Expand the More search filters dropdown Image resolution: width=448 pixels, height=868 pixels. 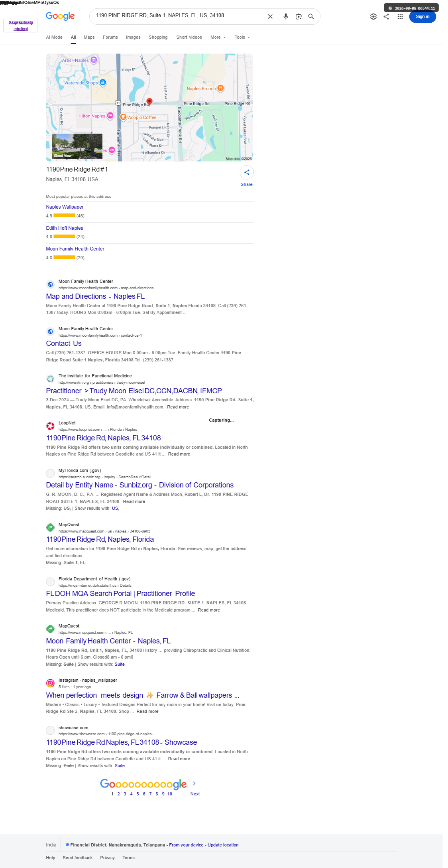[218, 37]
